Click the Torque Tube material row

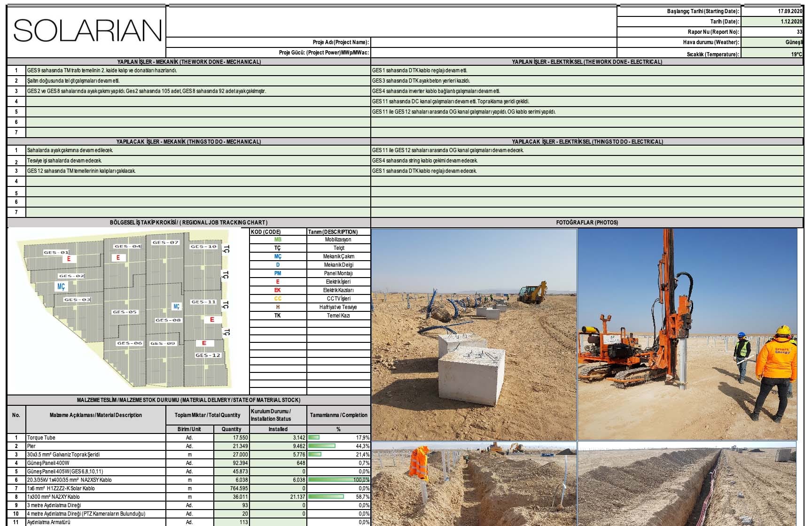coord(189,438)
